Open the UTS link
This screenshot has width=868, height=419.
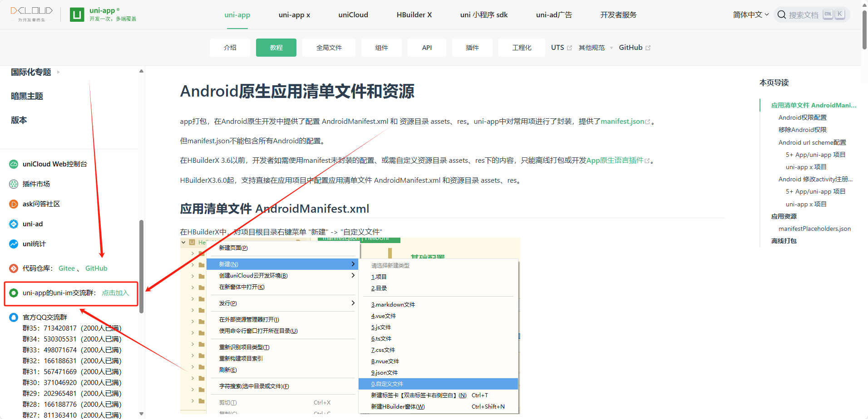pos(557,48)
